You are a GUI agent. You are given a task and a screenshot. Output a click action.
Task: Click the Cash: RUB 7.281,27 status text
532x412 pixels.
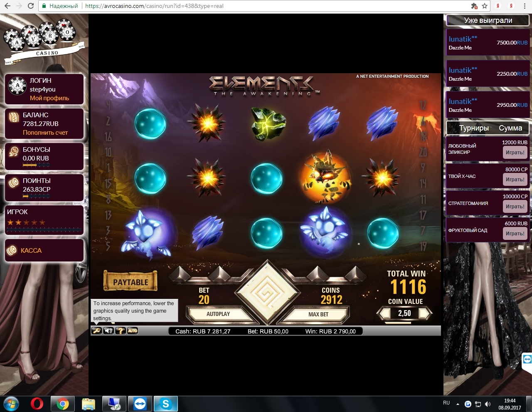203,331
